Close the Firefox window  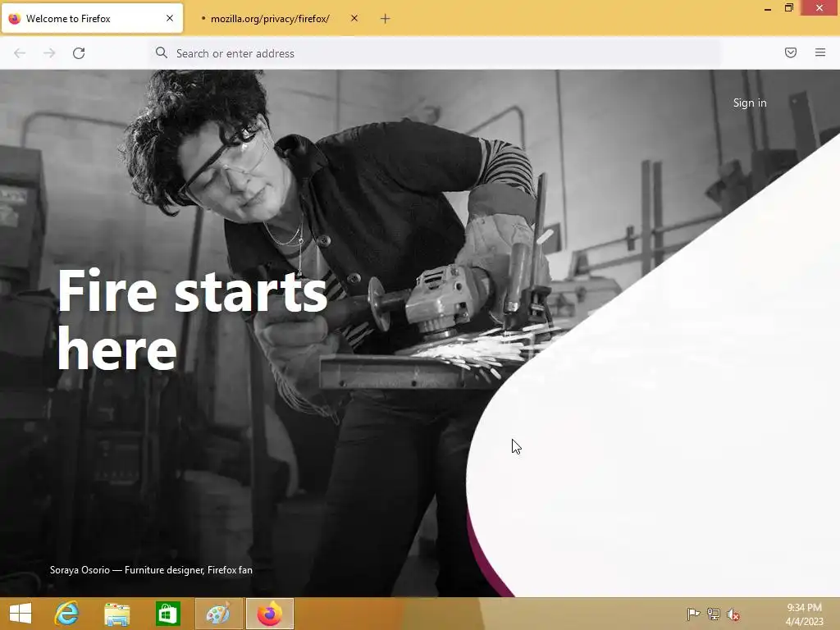pyautogui.click(x=819, y=7)
